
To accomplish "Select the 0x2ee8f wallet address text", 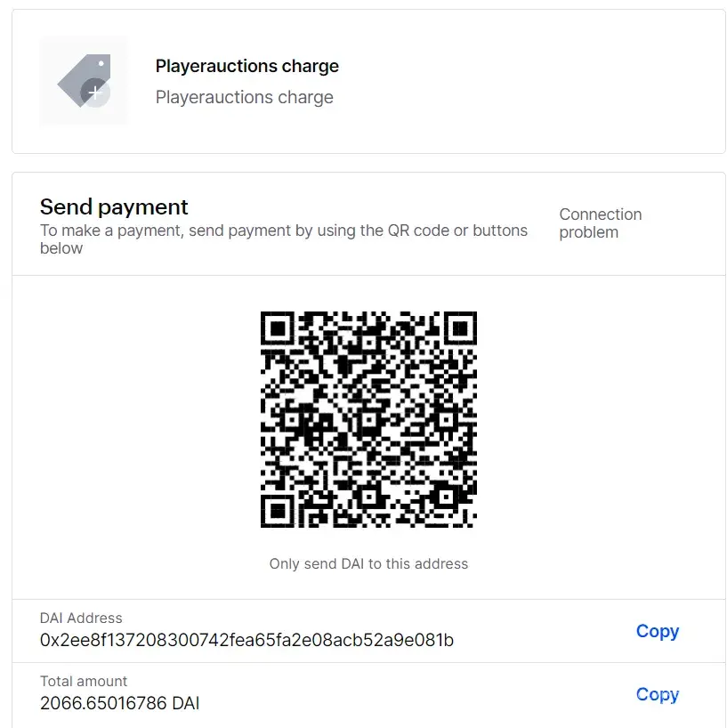I will pyautogui.click(x=246, y=640).
